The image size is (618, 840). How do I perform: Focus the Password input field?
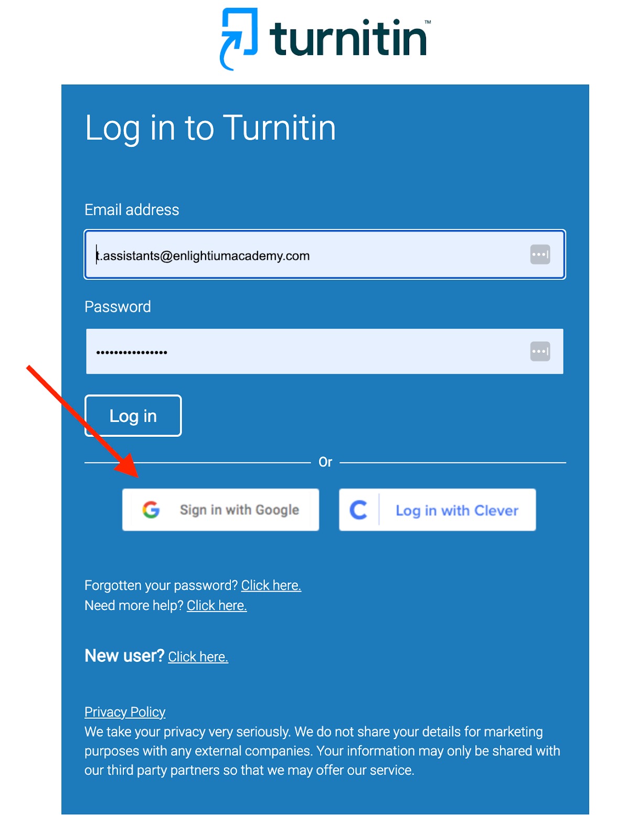[325, 351]
